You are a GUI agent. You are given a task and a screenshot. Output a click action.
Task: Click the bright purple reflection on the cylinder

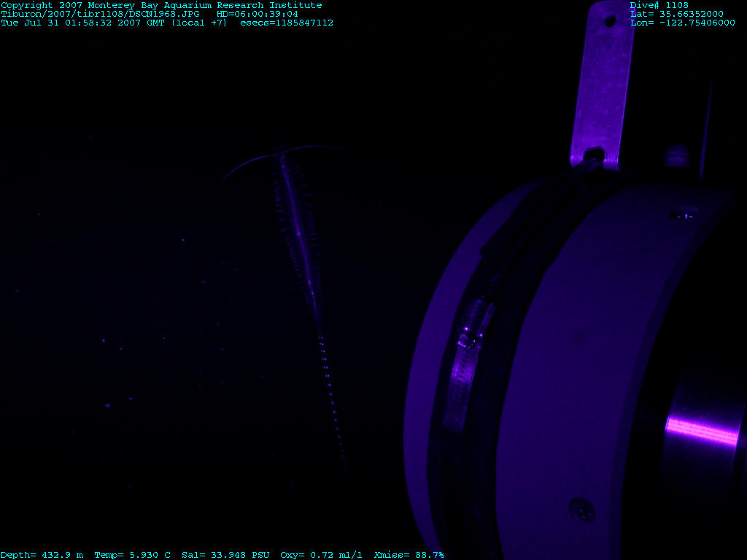(x=702, y=430)
